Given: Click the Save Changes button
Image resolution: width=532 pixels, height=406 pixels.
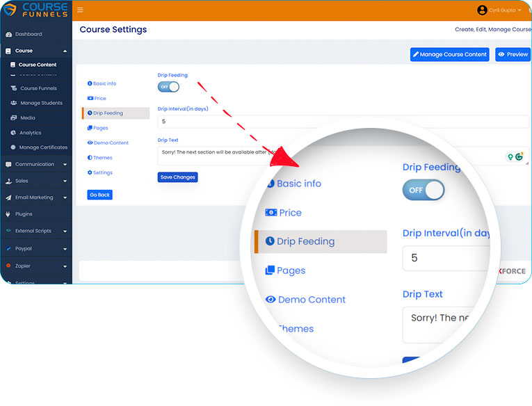Looking at the screenshot, I should tap(177, 177).
